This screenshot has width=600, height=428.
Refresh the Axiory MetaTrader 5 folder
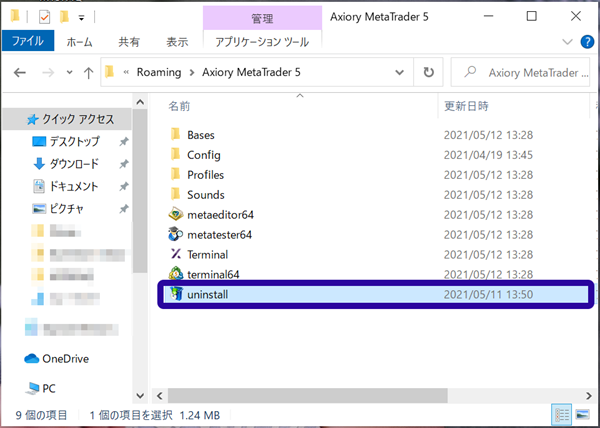point(428,72)
